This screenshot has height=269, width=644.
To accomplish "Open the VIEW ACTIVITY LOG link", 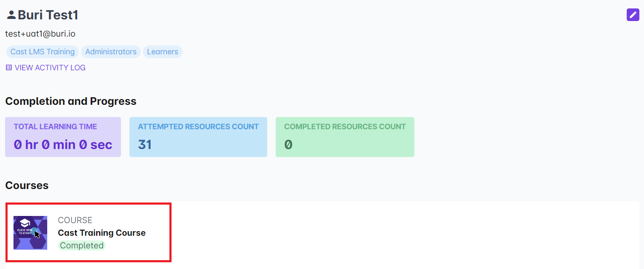I will tap(50, 67).
